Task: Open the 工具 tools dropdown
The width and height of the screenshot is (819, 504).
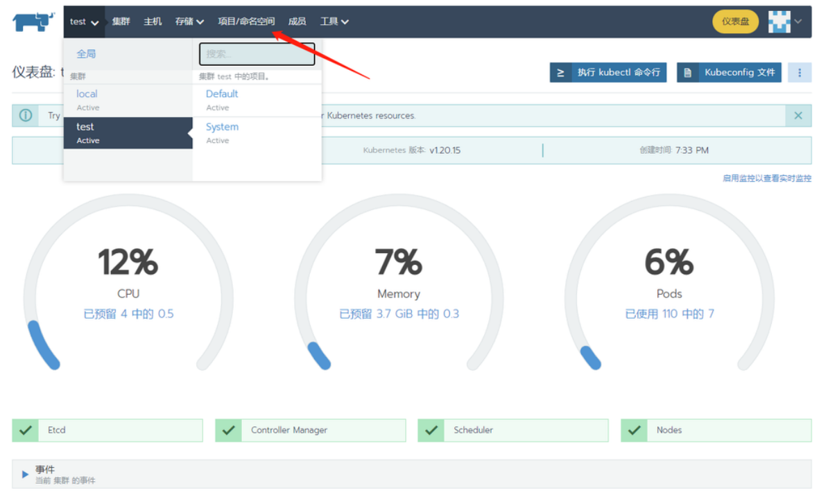Action: coord(334,21)
